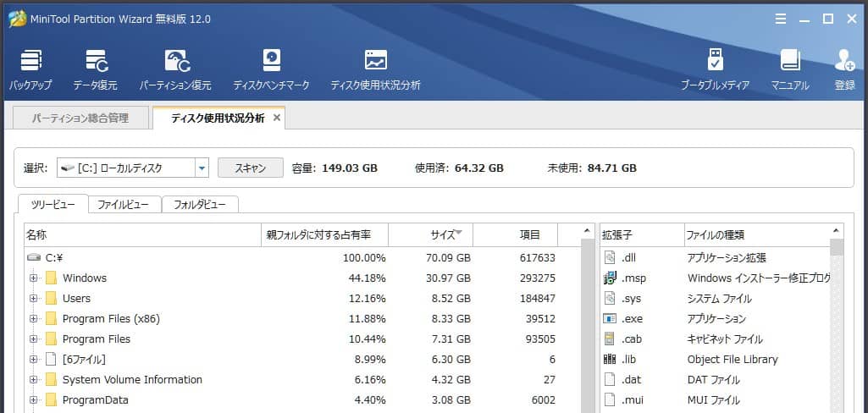Click the used value 64.32 GB
The image size is (868, 413).
pos(479,168)
